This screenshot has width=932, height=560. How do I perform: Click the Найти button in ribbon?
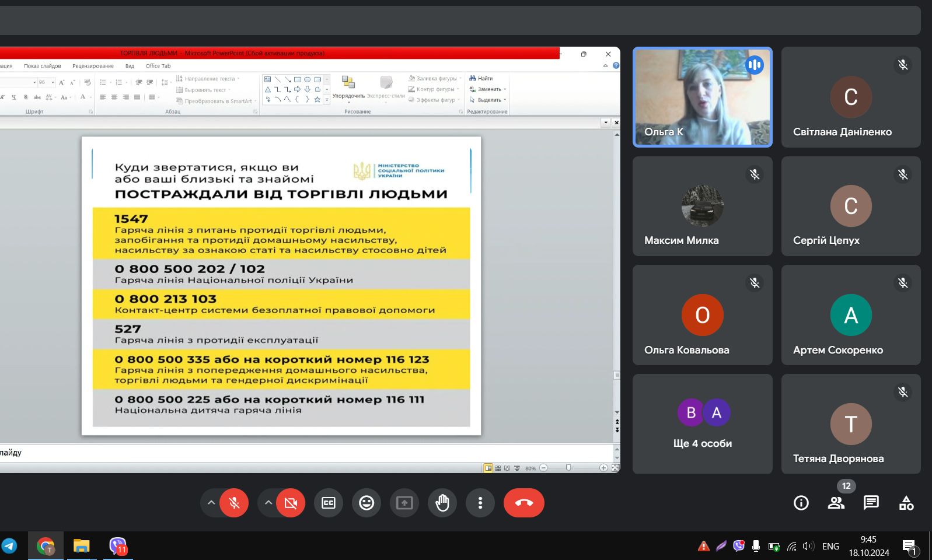click(481, 78)
